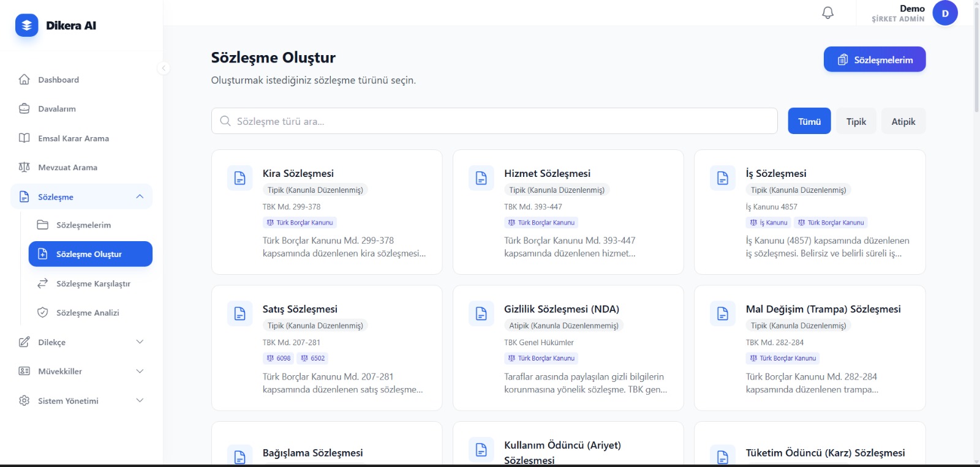Click the Gizlilik Sözleşmesi (NDA) card icon
Image resolution: width=980 pixels, height=467 pixels.
(x=481, y=313)
